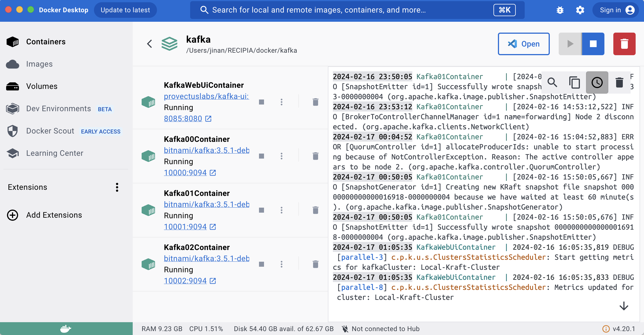Stop all kafka stack containers
644x335 pixels.
point(593,44)
